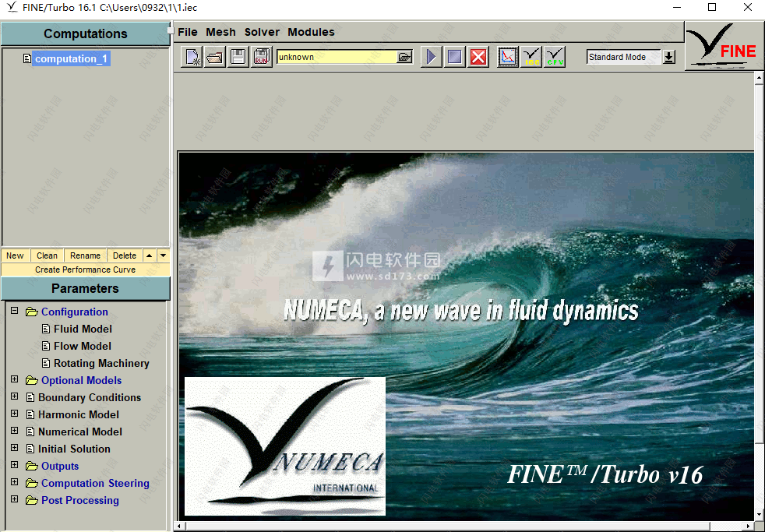This screenshot has width=765, height=532.
Task: Open the convergence history graph icon
Action: 507,57
